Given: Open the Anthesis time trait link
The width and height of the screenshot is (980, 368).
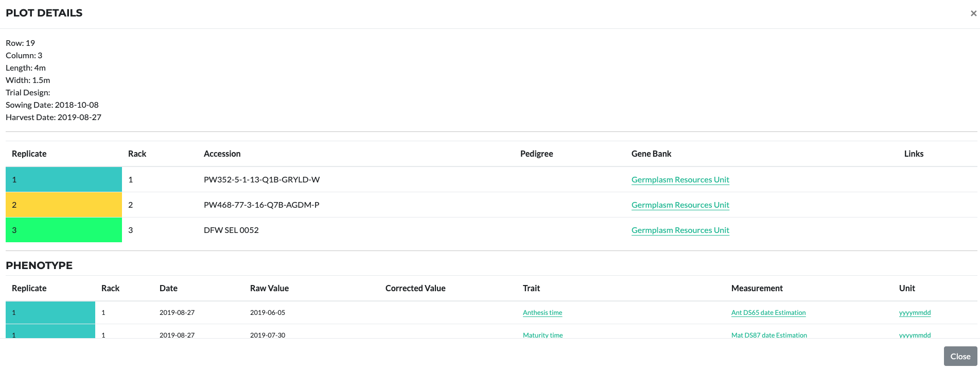Looking at the screenshot, I should coord(542,312).
